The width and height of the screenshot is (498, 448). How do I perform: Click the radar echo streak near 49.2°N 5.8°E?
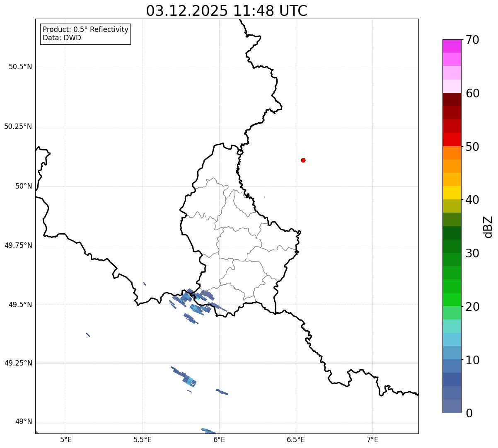coord(184,377)
